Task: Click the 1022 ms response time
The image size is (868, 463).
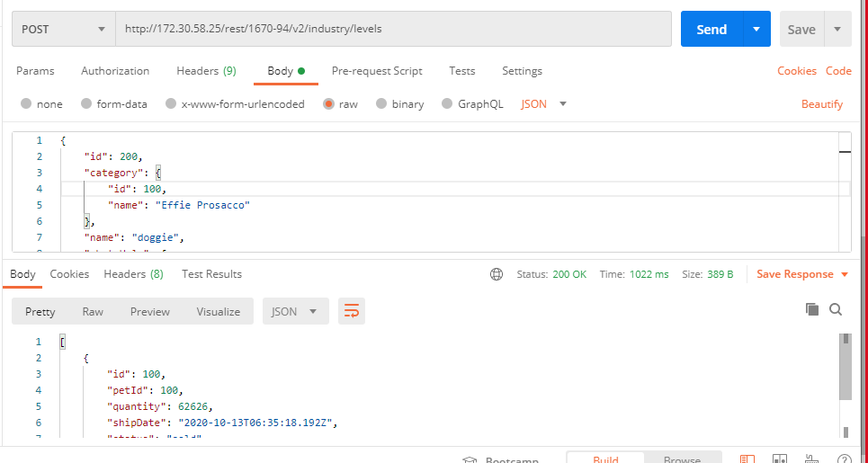Action: pos(649,274)
